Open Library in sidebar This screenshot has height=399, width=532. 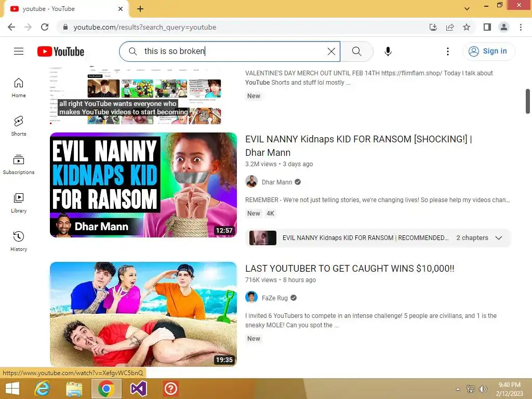[x=19, y=203]
